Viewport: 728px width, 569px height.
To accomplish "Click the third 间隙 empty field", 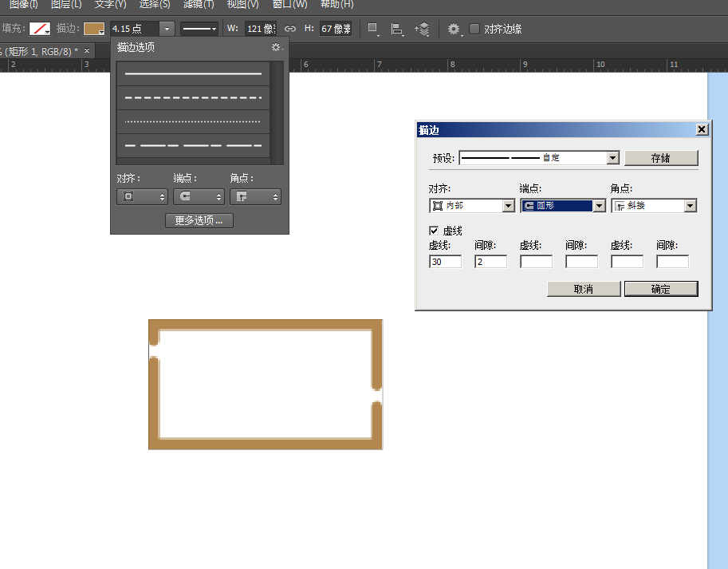I will point(673,262).
